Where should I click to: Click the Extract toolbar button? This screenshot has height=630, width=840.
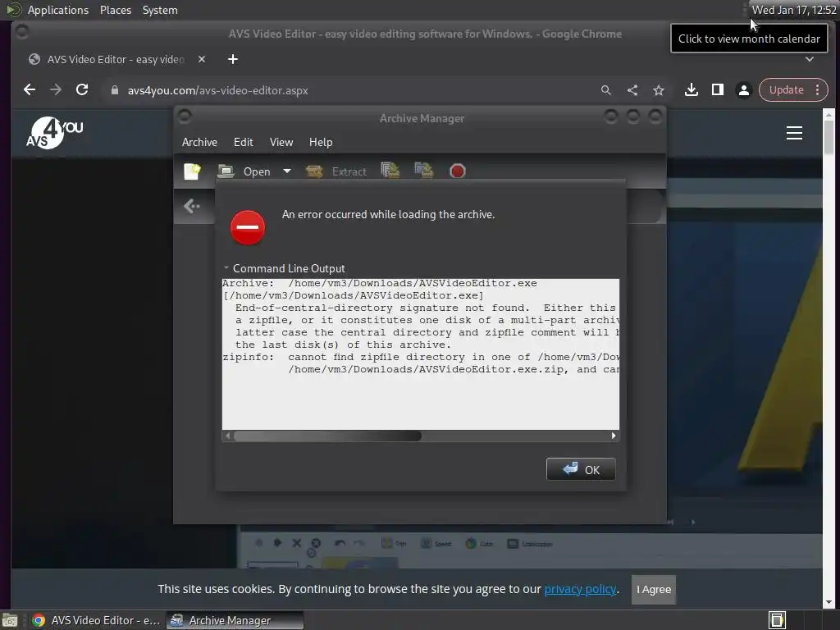tap(336, 171)
